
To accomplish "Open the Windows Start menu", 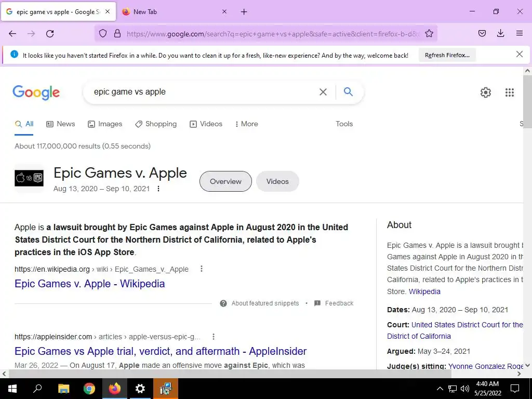I will point(12,389).
